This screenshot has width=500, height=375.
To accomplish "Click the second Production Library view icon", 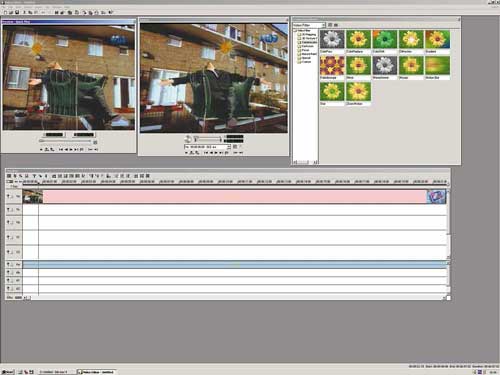I will coord(336,25).
